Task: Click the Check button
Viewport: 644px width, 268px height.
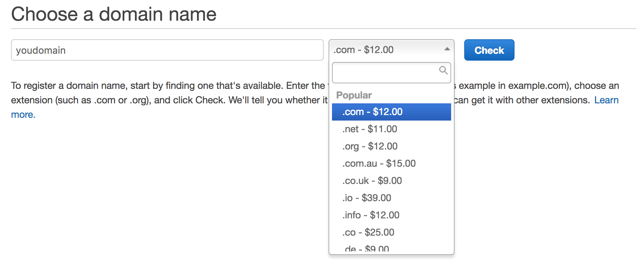Action: 489,50
